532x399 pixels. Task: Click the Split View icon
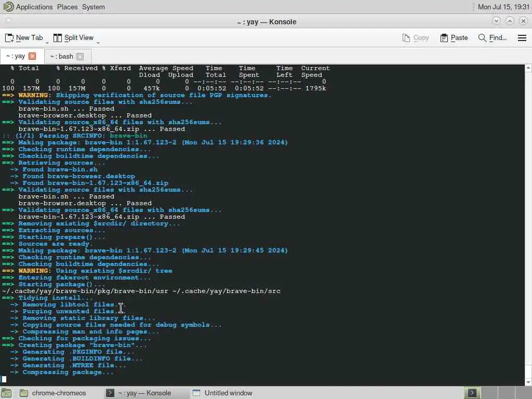tap(58, 37)
